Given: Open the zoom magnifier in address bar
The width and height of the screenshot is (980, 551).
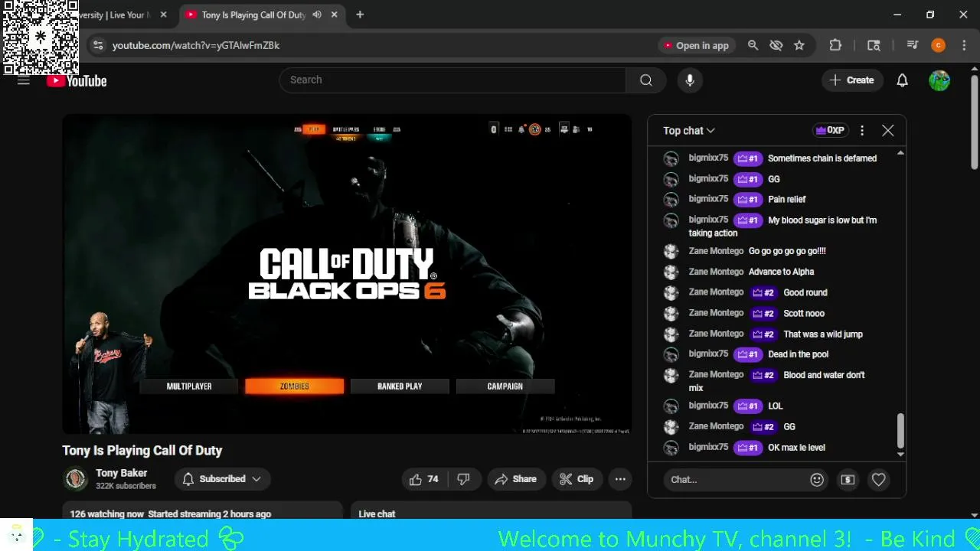Looking at the screenshot, I should point(753,45).
